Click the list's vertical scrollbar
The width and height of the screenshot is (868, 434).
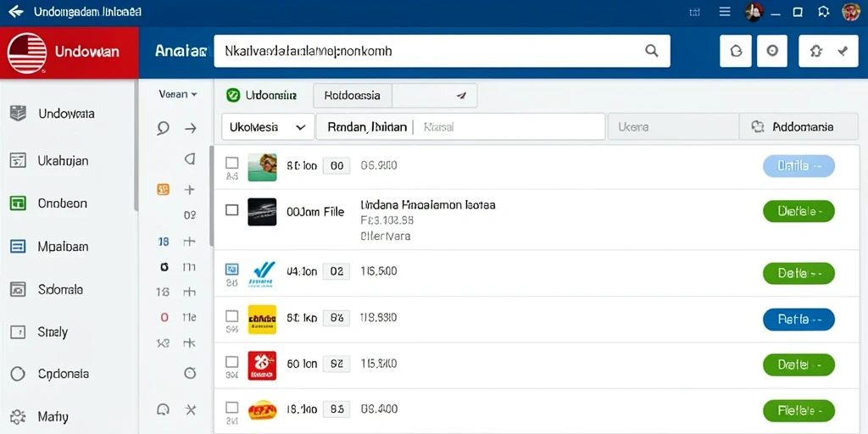tap(211, 197)
